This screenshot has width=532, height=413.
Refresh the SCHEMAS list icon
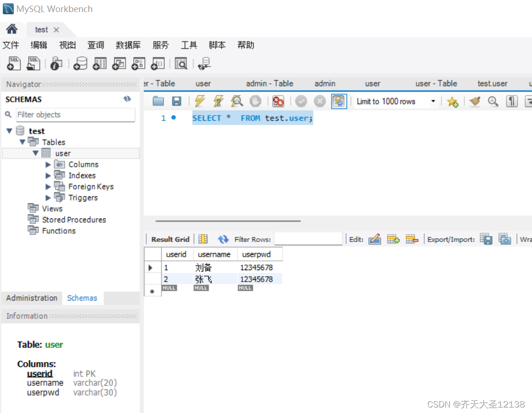(x=127, y=99)
